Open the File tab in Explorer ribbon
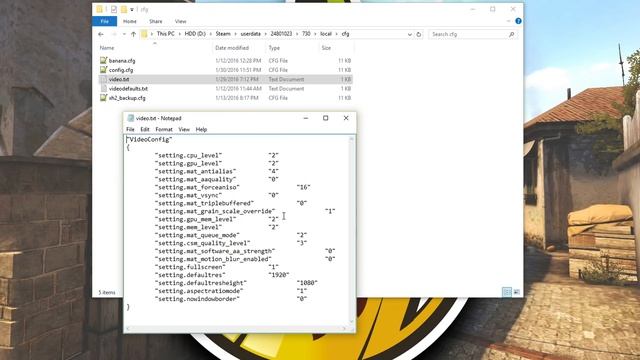This screenshot has height=360, width=640. tap(104, 21)
